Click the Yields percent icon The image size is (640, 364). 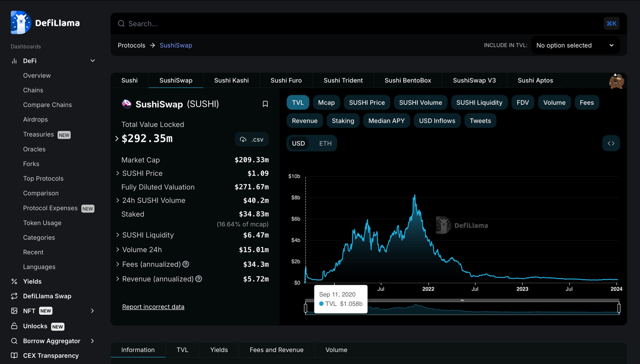pos(14,281)
